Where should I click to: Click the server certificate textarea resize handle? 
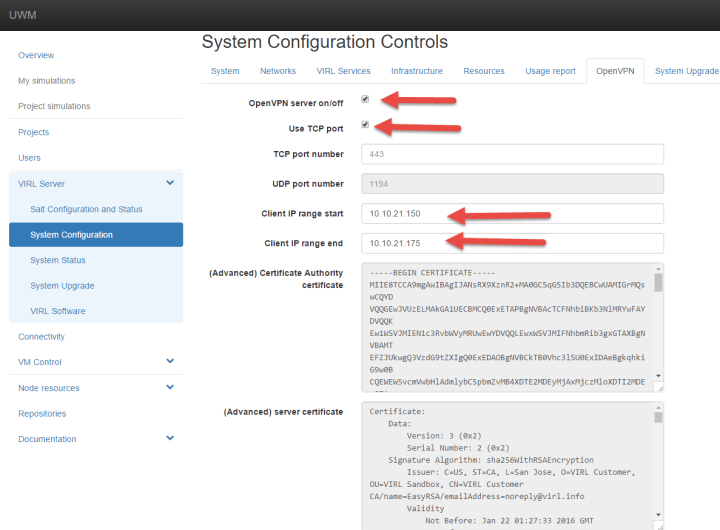660,526
